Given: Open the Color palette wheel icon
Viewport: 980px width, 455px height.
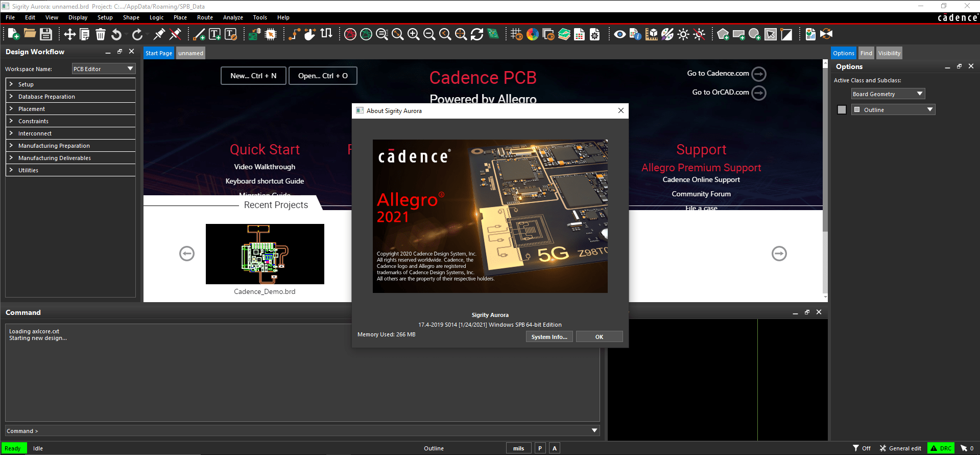Looking at the screenshot, I should tap(533, 34).
